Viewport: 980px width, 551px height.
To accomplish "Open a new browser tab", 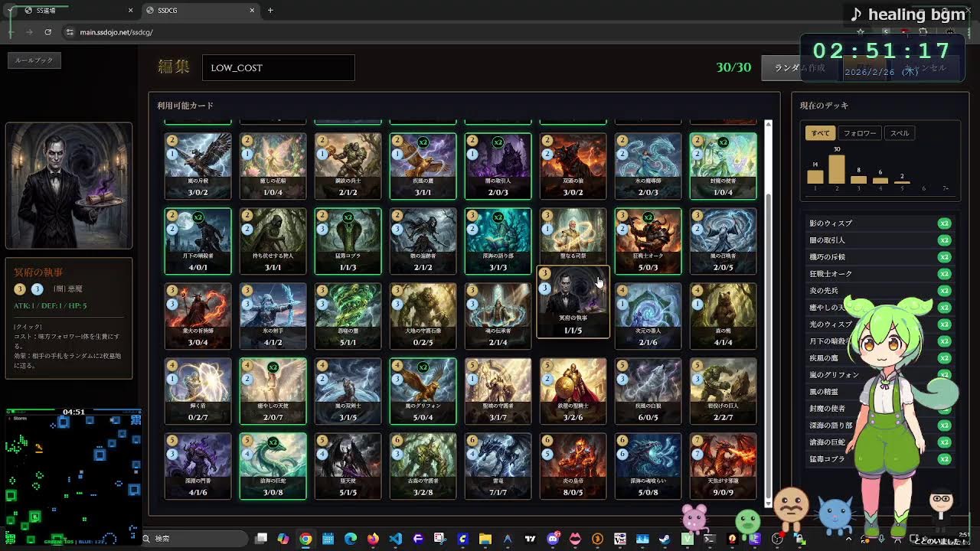I will [x=270, y=10].
